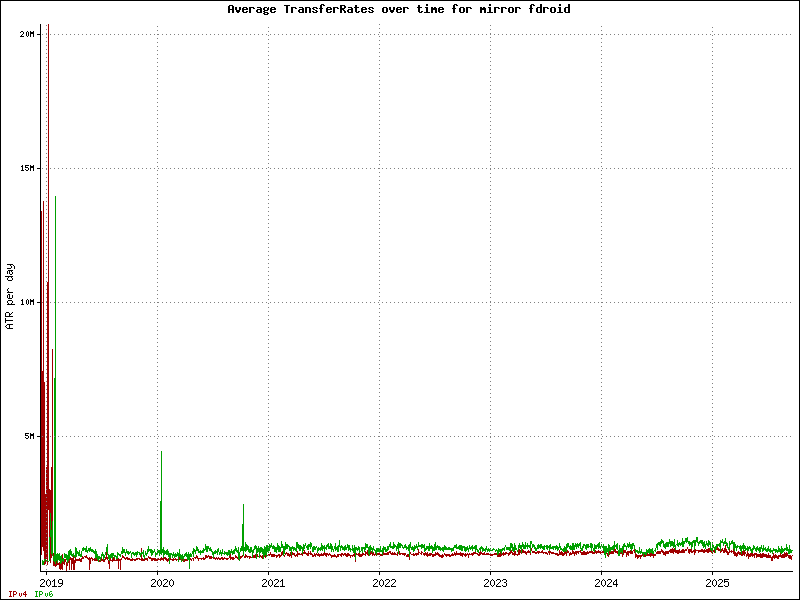Image resolution: width=800 pixels, height=600 pixels.
Task: Select the 15M y-axis tick label
Action: tap(27, 168)
